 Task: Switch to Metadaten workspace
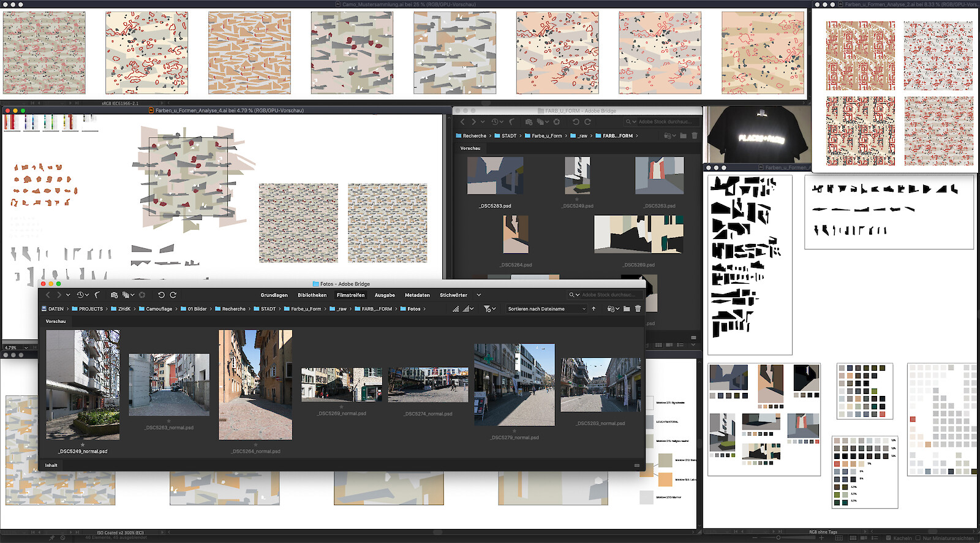(417, 295)
